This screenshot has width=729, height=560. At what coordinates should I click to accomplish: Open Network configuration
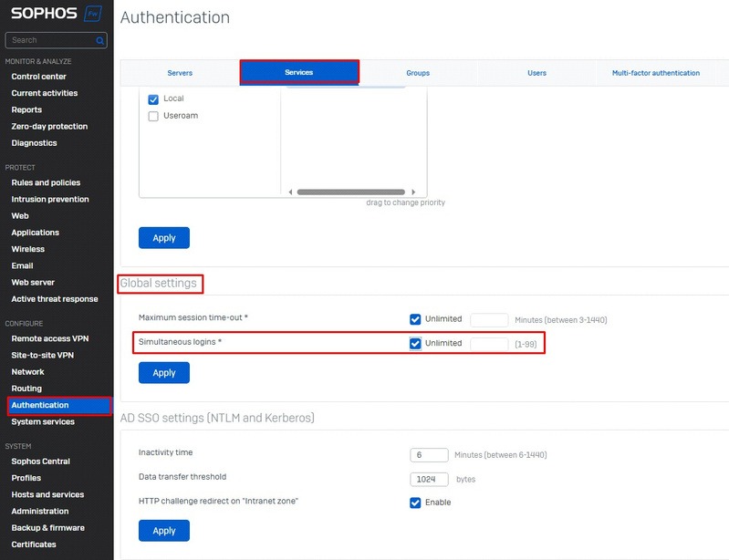[27, 372]
